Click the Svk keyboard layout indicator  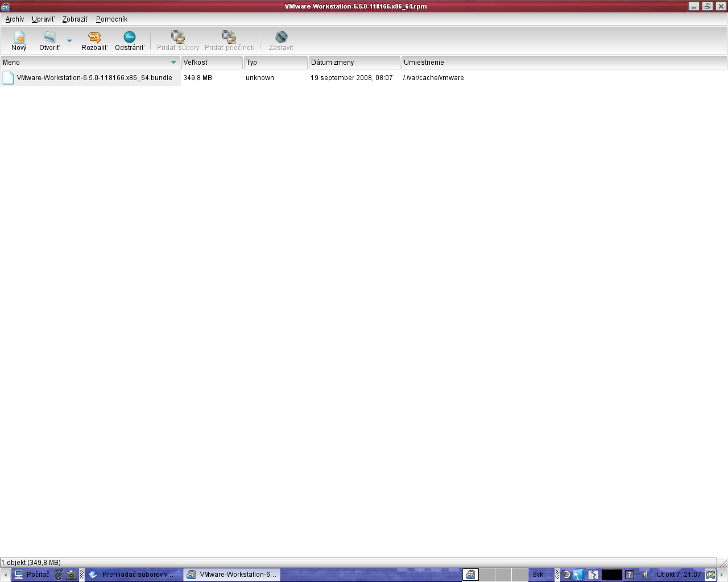[x=538, y=575]
